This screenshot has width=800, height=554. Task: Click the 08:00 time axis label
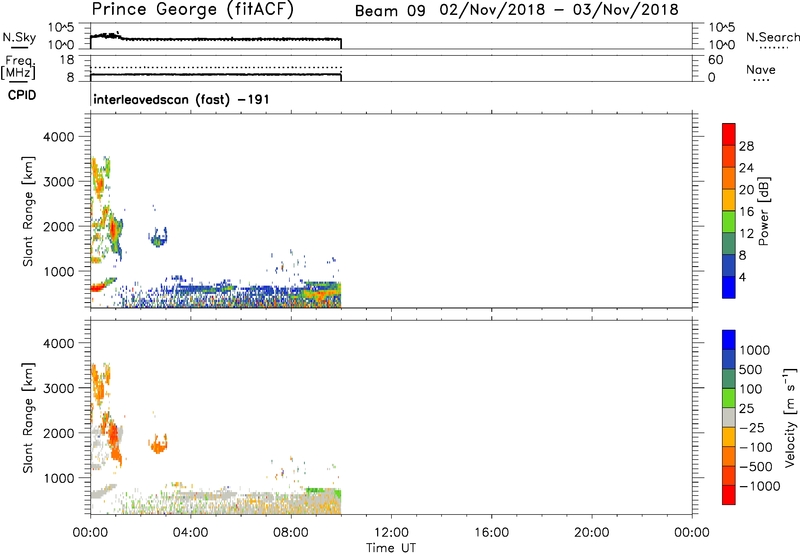click(x=291, y=533)
